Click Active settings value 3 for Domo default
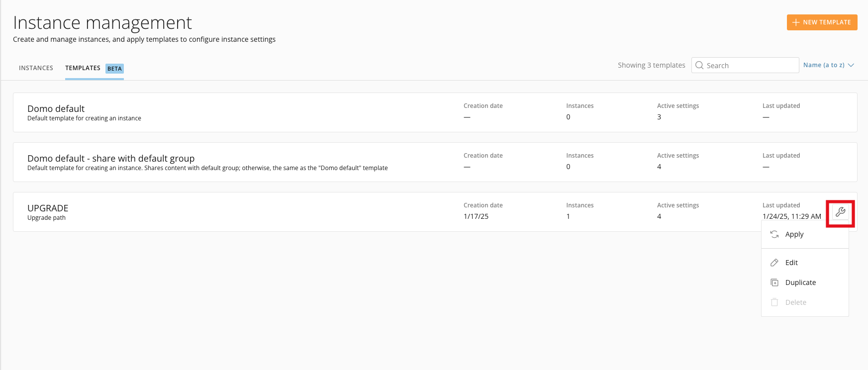 (x=659, y=117)
